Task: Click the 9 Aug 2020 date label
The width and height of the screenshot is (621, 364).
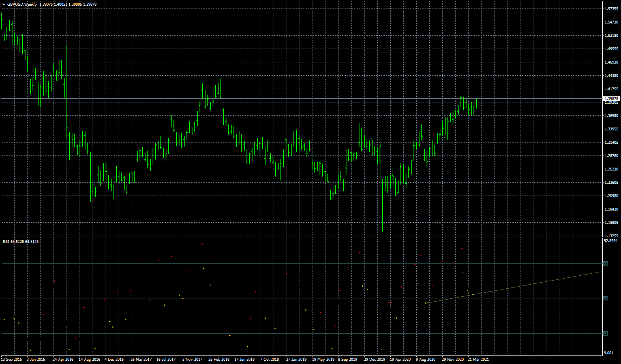Action: (426, 359)
